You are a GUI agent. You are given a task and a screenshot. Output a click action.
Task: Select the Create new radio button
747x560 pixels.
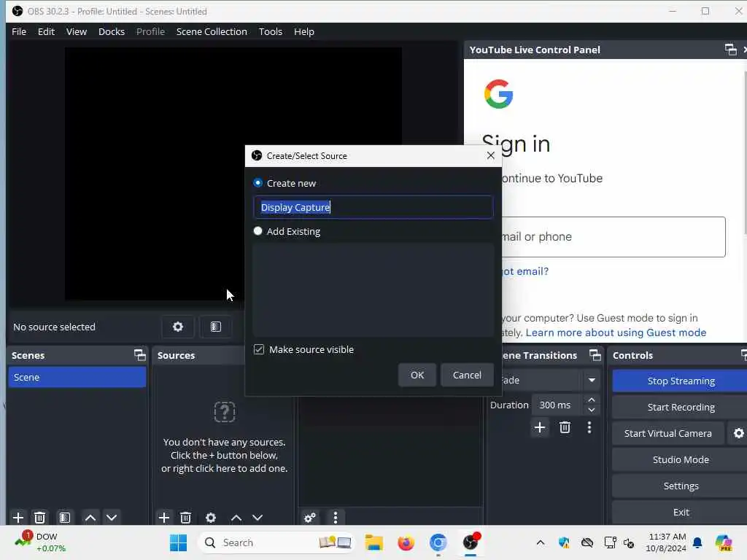(x=258, y=183)
